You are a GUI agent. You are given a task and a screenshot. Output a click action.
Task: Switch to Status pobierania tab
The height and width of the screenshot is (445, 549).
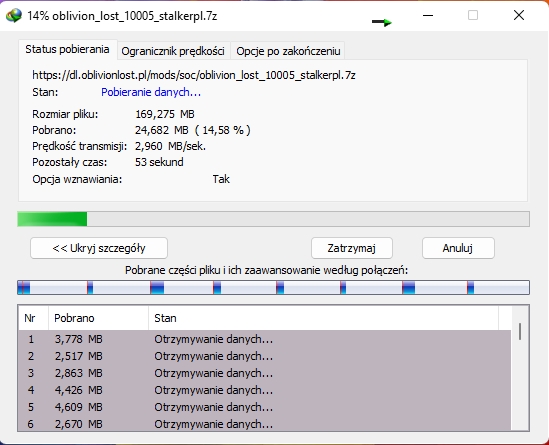tap(67, 49)
